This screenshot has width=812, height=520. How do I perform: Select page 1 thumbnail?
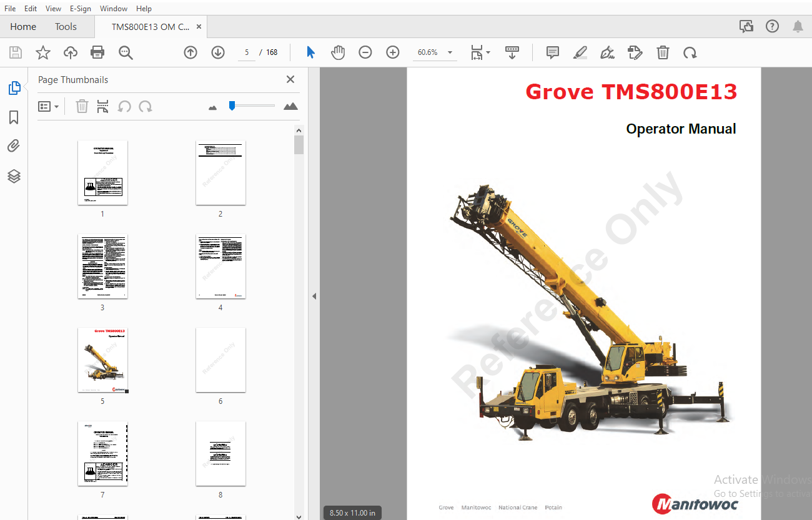tap(102, 172)
